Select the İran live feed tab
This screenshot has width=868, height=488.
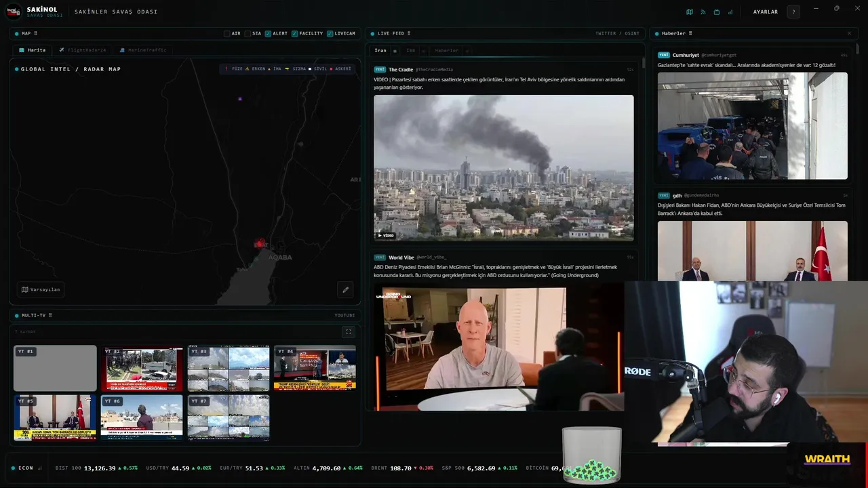380,50
